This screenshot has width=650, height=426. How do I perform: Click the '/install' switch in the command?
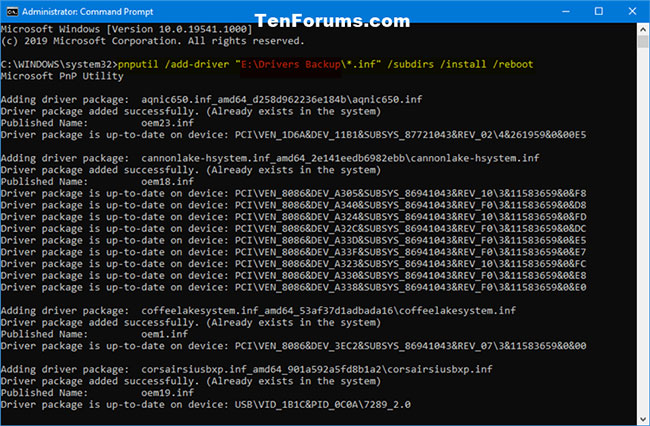[463, 64]
